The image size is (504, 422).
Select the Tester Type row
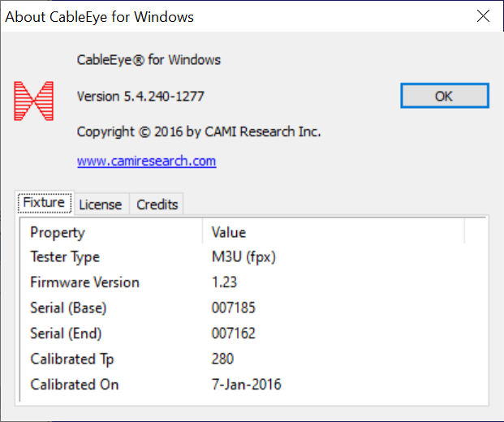tap(65, 257)
